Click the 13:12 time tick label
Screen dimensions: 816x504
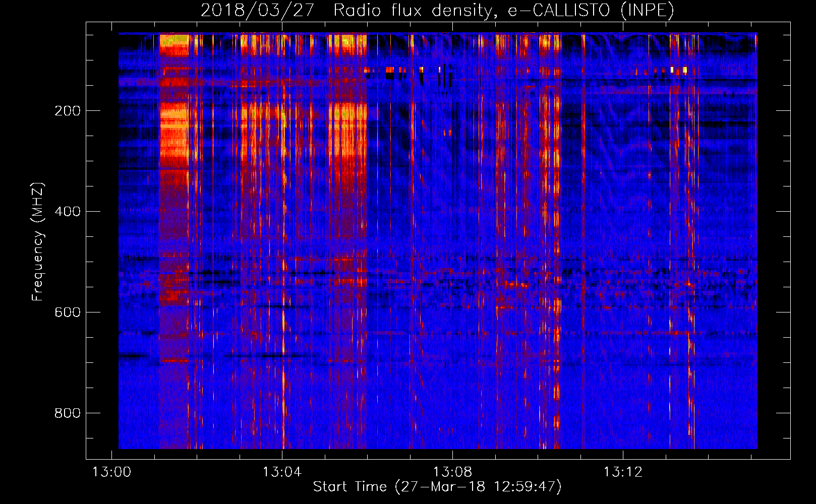[623, 472]
